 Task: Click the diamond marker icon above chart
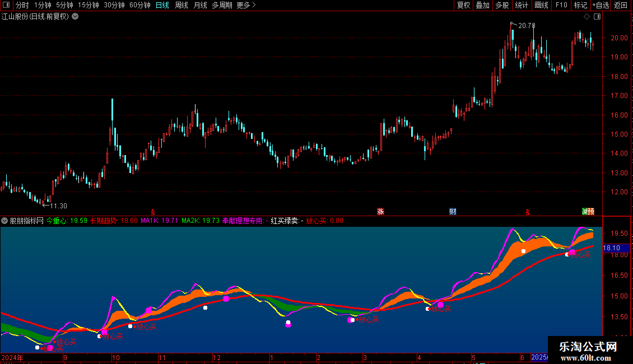[x=587, y=17]
